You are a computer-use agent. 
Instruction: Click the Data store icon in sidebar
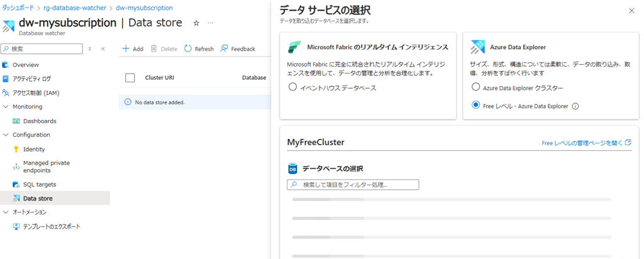pyautogui.click(x=16, y=198)
